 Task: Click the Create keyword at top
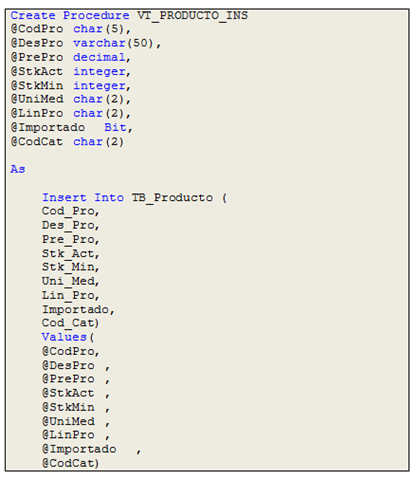pos(33,15)
